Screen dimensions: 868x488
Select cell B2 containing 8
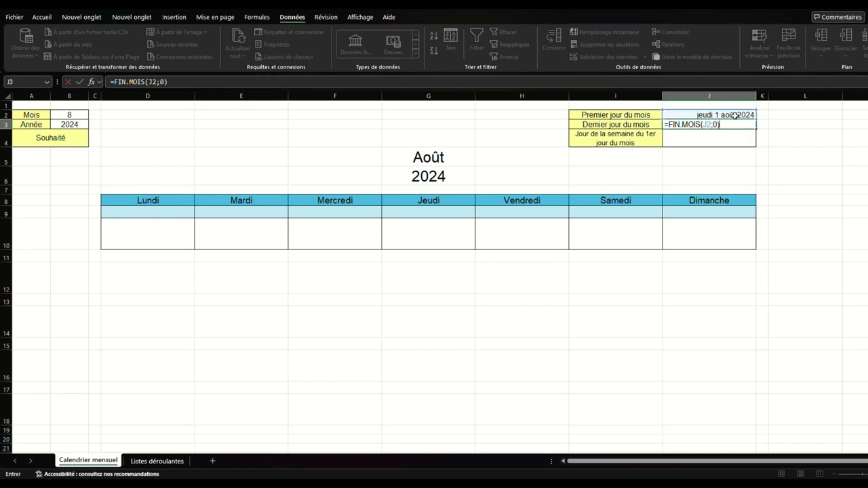point(69,115)
